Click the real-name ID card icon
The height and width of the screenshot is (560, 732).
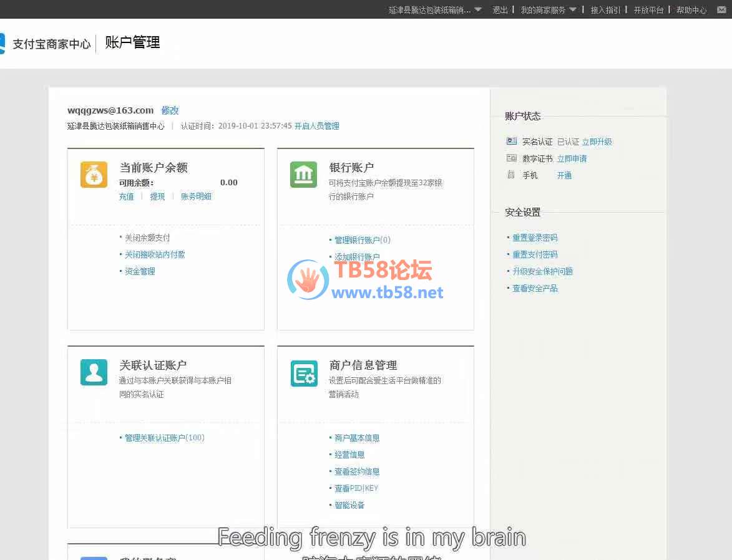click(x=512, y=141)
